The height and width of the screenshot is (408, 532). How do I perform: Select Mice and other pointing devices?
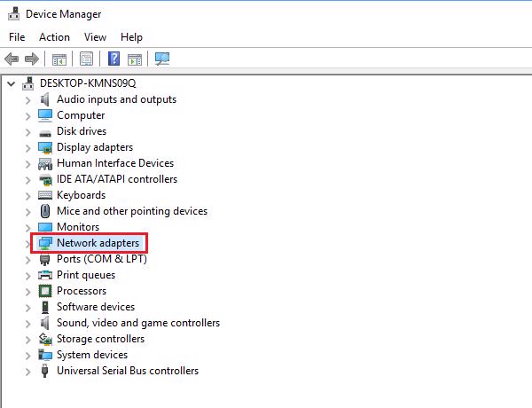pyautogui.click(x=131, y=211)
